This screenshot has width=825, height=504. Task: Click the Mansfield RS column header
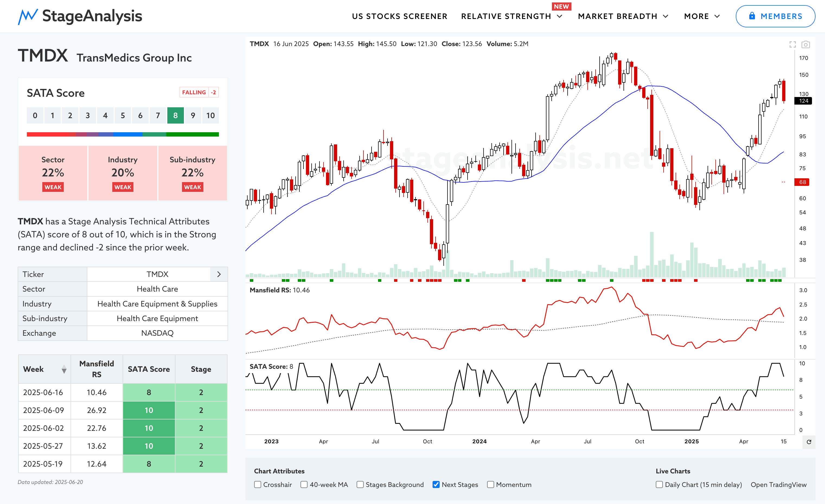click(97, 369)
